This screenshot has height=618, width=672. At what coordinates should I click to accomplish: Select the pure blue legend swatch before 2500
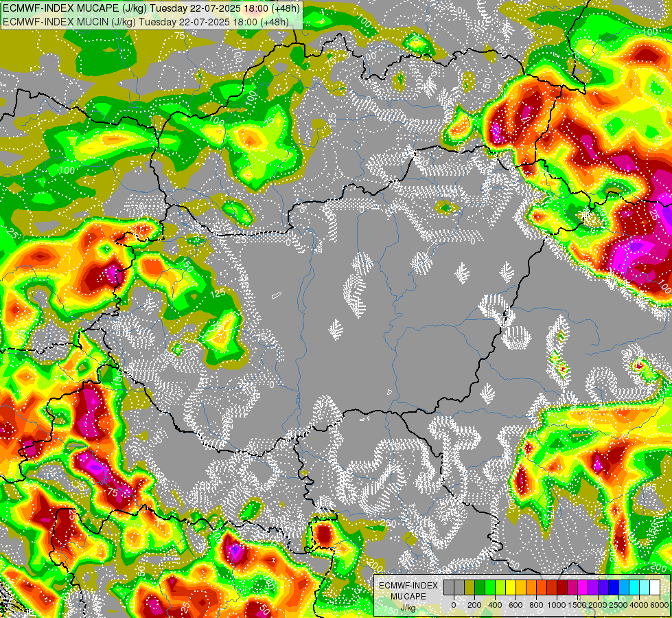pos(614,587)
